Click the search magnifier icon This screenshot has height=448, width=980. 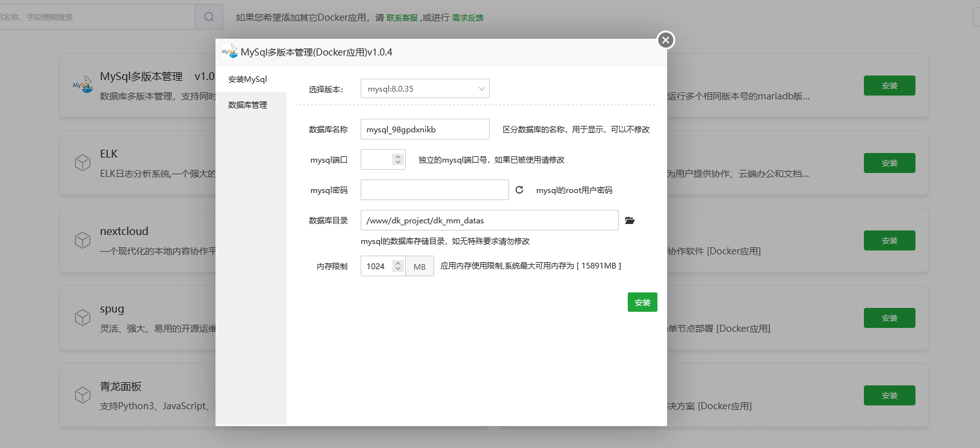[x=209, y=17]
